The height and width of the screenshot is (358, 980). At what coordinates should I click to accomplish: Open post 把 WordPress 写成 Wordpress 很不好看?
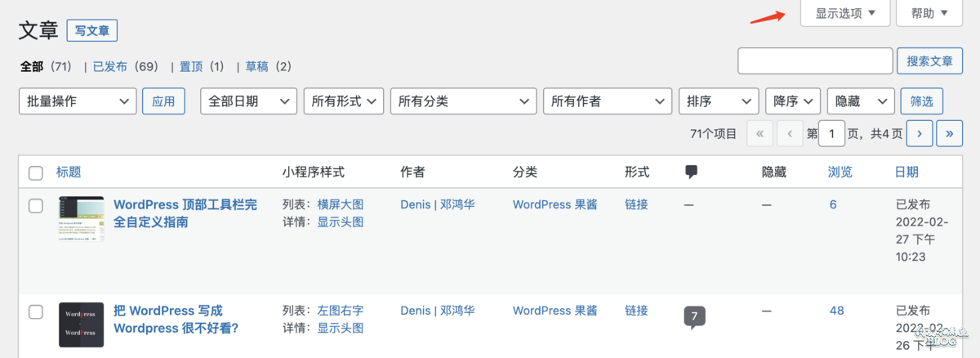tap(176, 320)
